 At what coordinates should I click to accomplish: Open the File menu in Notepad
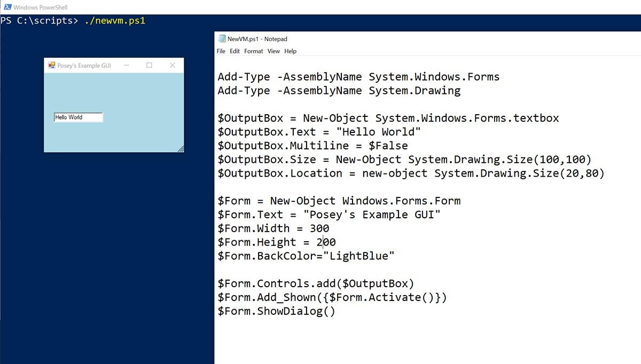(x=221, y=51)
